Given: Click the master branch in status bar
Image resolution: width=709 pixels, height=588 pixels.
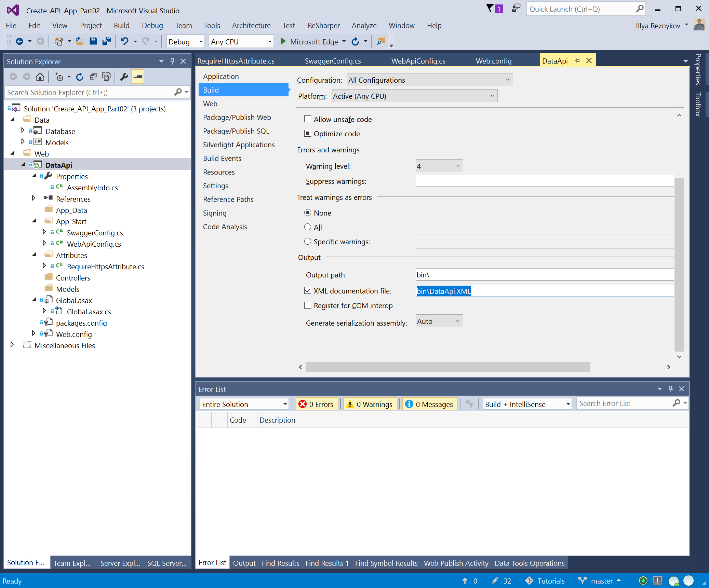Looking at the screenshot, I should [x=601, y=581].
